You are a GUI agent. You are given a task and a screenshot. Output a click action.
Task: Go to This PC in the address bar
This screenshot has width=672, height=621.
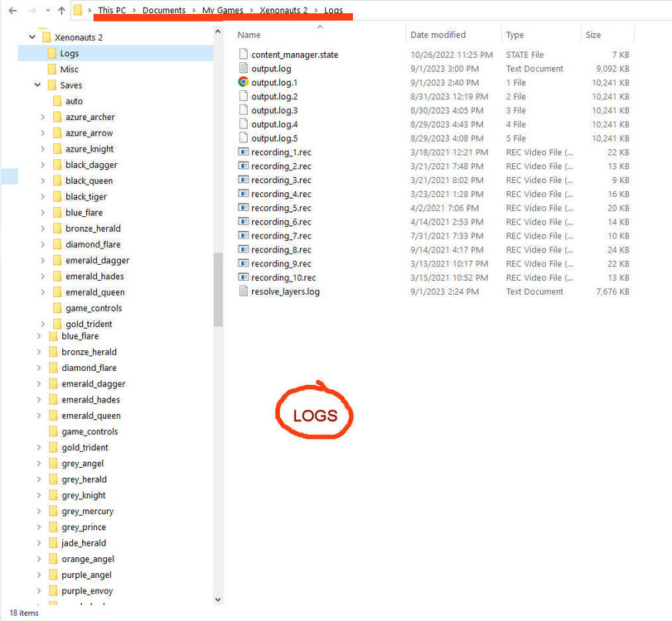(112, 10)
